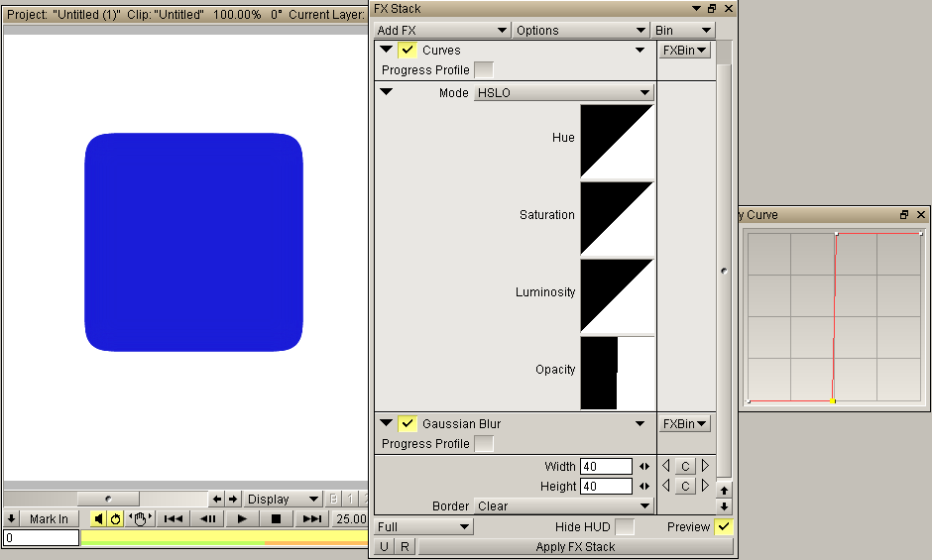932x560 pixels.
Task: Collapse the Curves effect with its triangle
Action: (x=387, y=50)
